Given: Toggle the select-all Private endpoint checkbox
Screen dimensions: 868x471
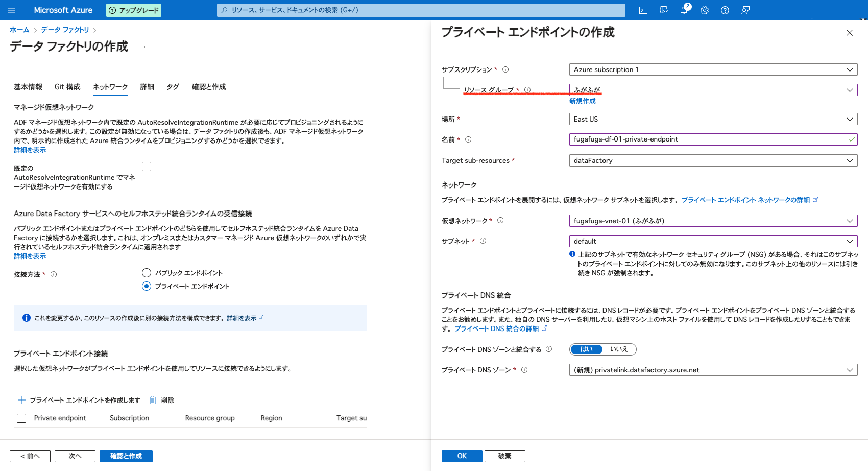Looking at the screenshot, I should pos(21,418).
